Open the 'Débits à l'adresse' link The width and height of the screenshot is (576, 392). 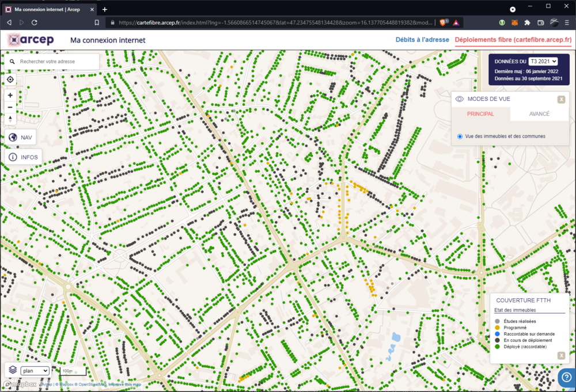pyautogui.click(x=422, y=40)
